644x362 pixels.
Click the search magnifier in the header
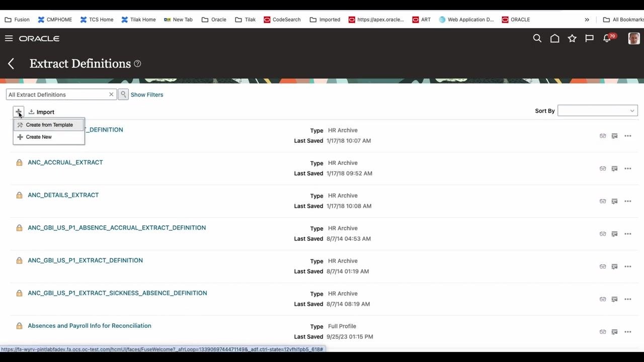pyautogui.click(x=537, y=38)
